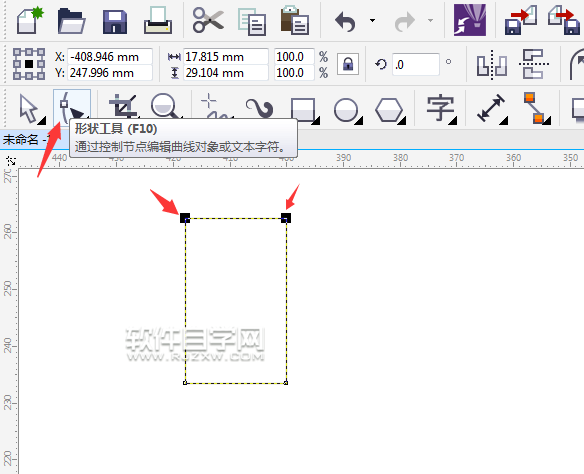Expand the Ellipse tool flyout corner
Image resolution: width=584 pixels, height=474 pixels.
tap(359, 121)
